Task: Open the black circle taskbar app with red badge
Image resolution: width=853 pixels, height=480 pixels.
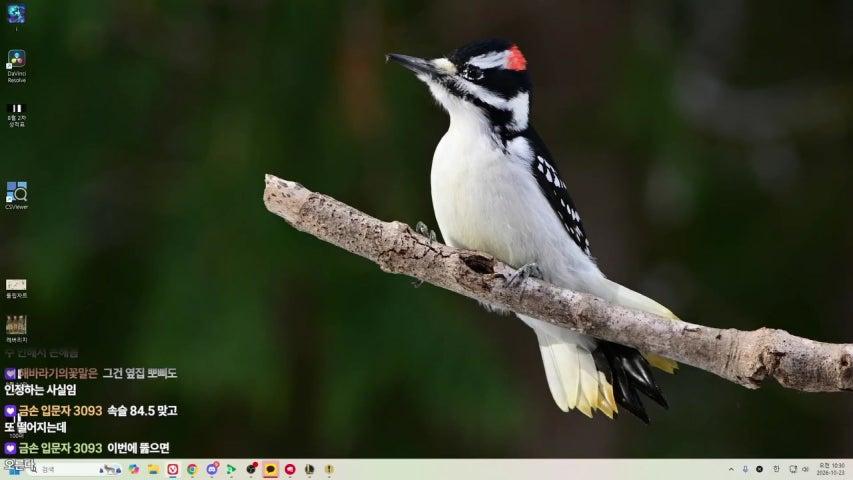Action: 251,469
